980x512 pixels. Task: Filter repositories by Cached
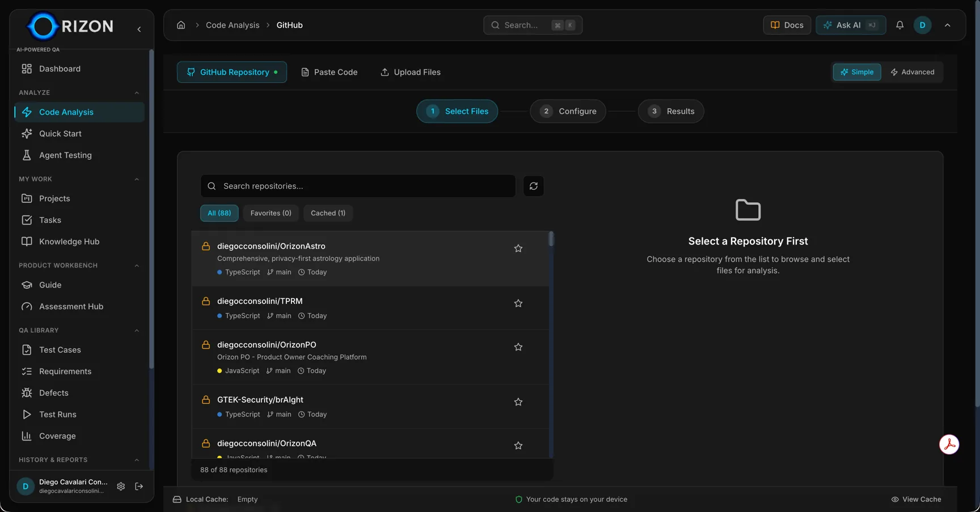click(x=328, y=213)
